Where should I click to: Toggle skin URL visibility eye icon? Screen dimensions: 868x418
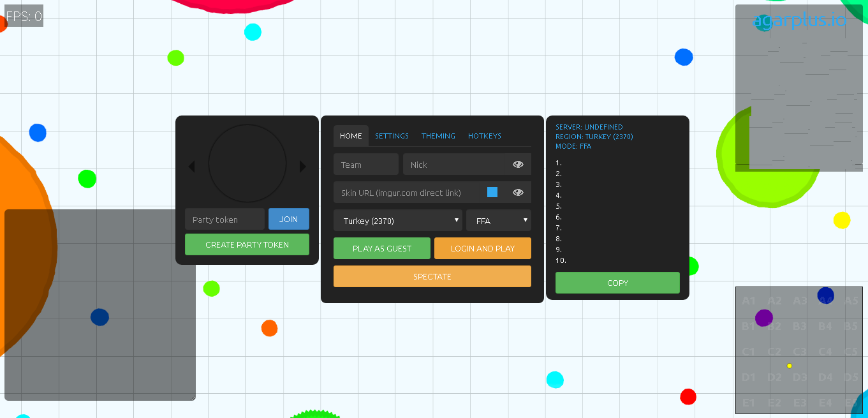click(x=518, y=193)
